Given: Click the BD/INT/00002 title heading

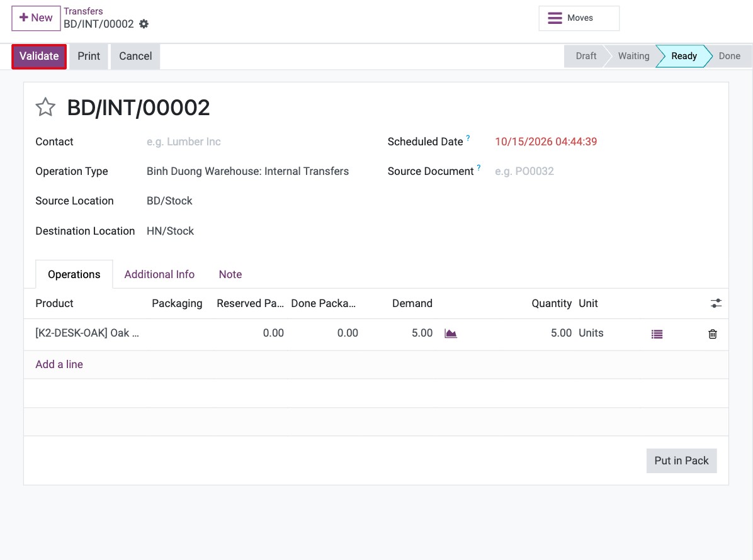Looking at the screenshot, I should (139, 108).
